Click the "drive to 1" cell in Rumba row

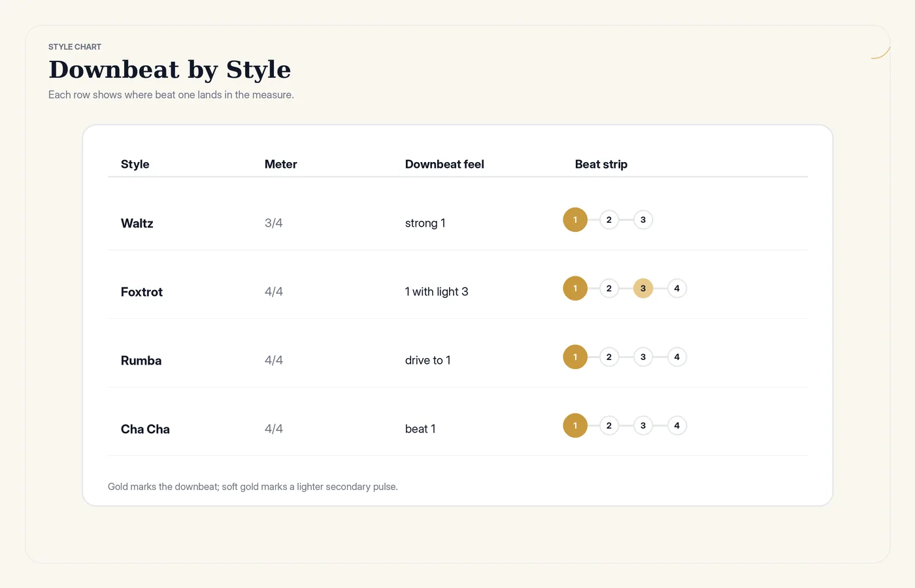click(428, 360)
